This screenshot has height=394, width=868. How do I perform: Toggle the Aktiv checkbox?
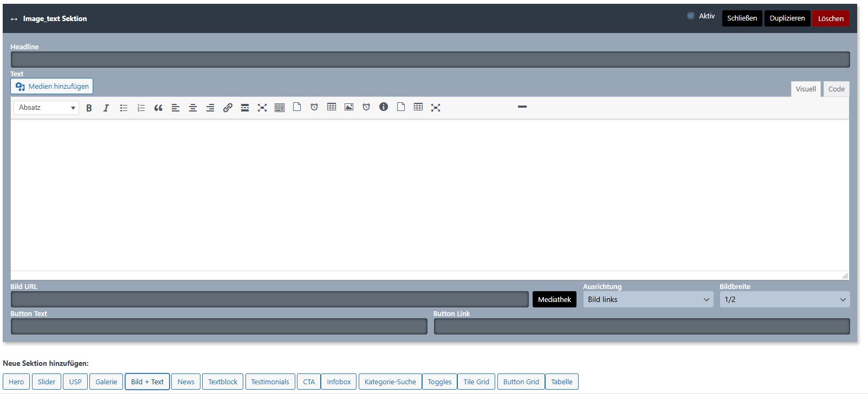(x=691, y=16)
